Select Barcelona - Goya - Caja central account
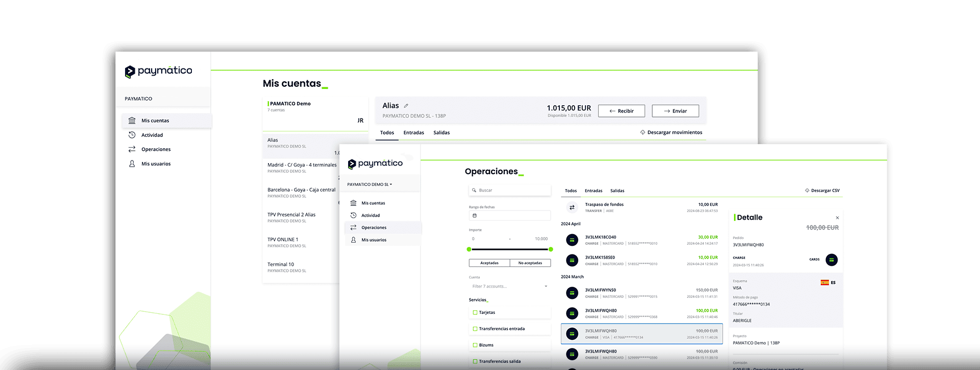 pos(302,193)
